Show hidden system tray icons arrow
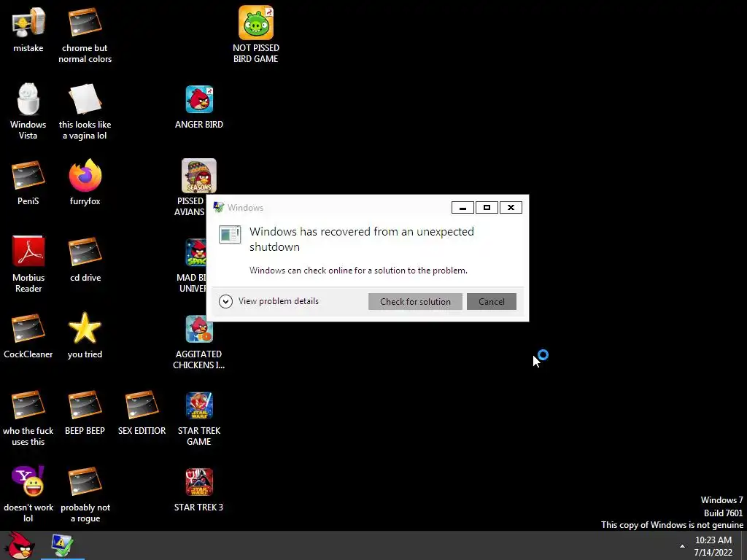This screenshot has height=560, width=747. point(682,545)
